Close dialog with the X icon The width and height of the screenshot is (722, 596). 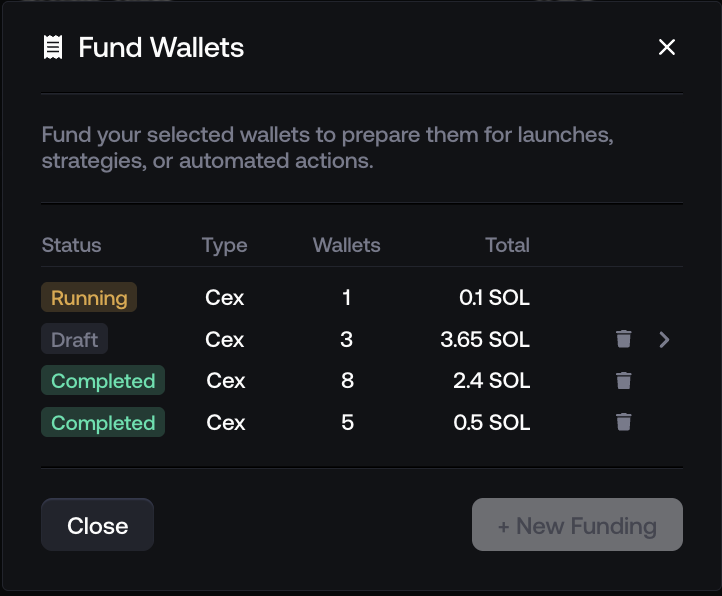click(x=667, y=47)
